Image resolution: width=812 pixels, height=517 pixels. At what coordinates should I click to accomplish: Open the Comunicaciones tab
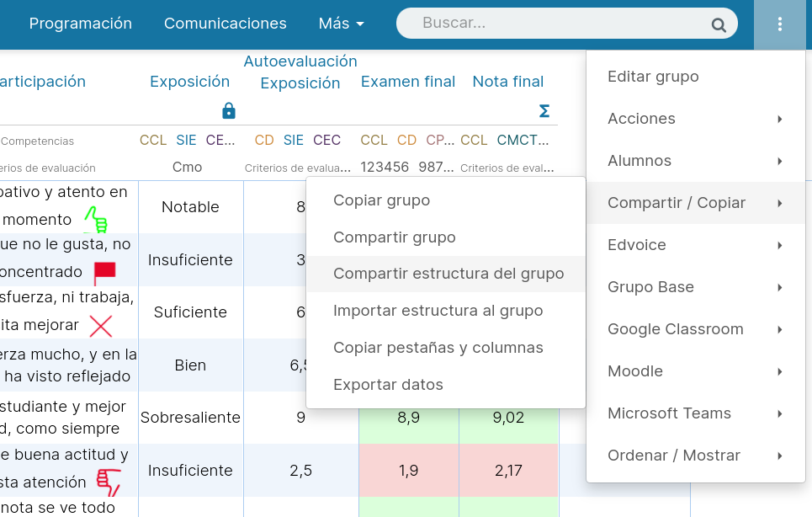[x=226, y=24]
